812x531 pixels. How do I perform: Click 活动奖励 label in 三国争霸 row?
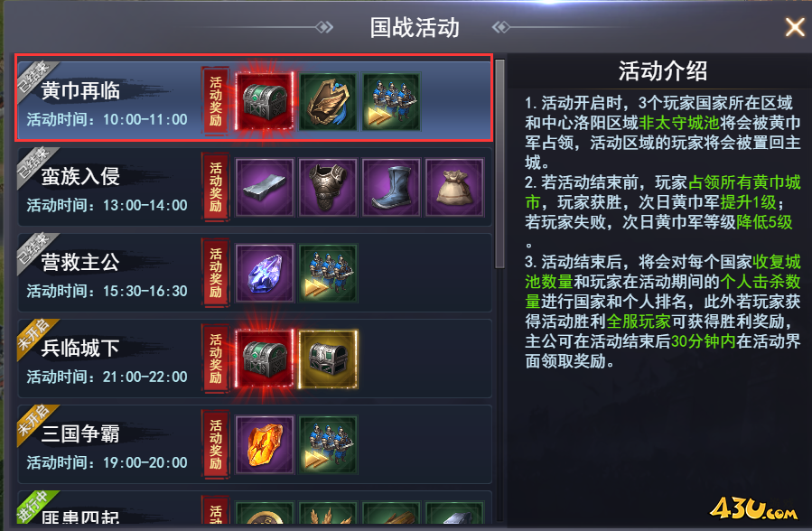pyautogui.click(x=216, y=445)
